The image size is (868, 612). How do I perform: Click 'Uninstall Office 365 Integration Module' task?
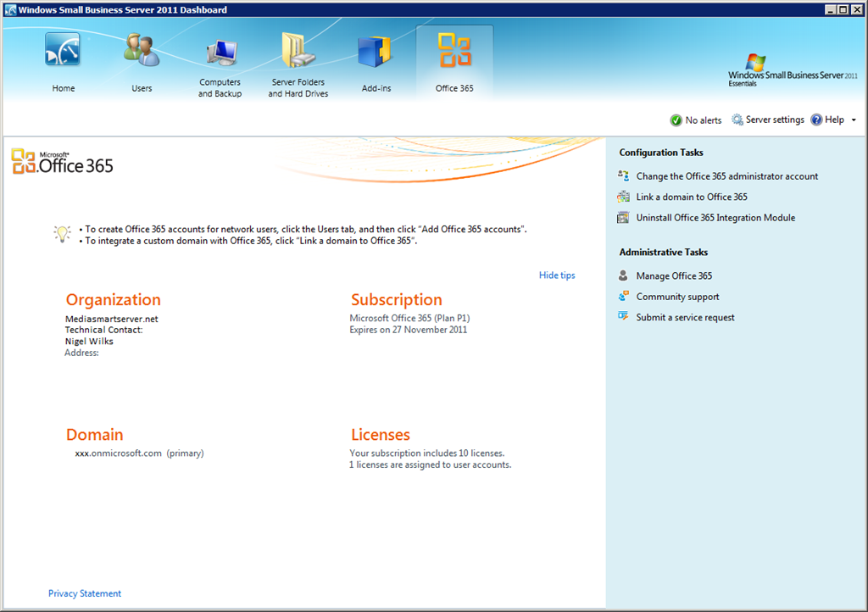click(x=715, y=218)
